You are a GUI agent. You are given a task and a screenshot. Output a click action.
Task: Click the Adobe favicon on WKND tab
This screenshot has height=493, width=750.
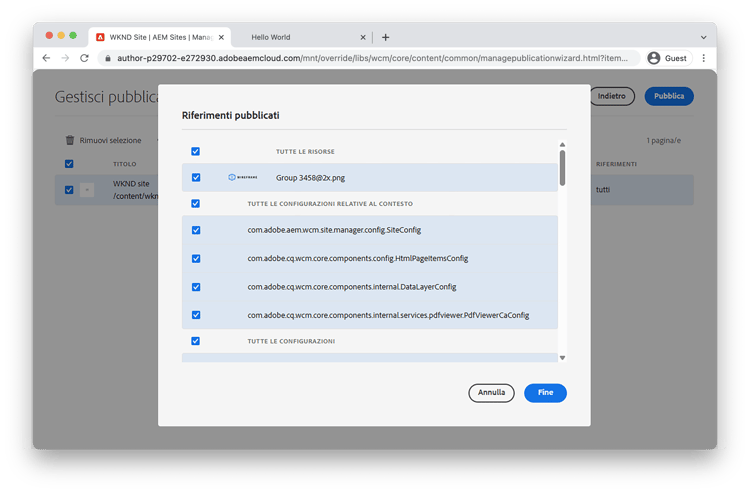(x=100, y=37)
